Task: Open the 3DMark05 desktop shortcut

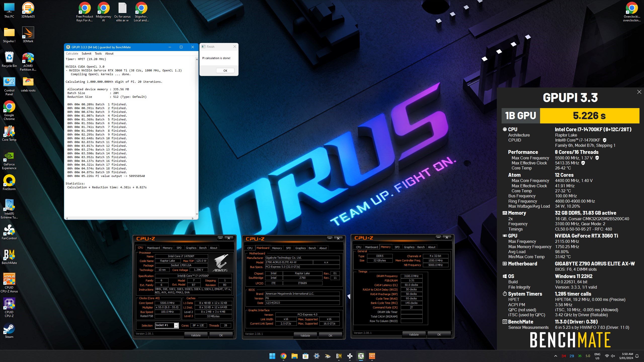Action: tap(28, 11)
